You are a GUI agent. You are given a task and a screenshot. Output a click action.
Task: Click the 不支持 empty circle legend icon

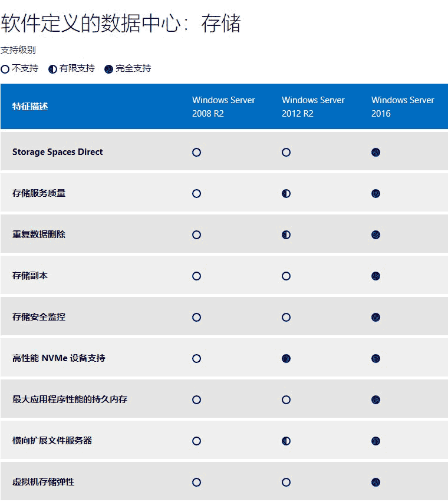tap(5, 69)
